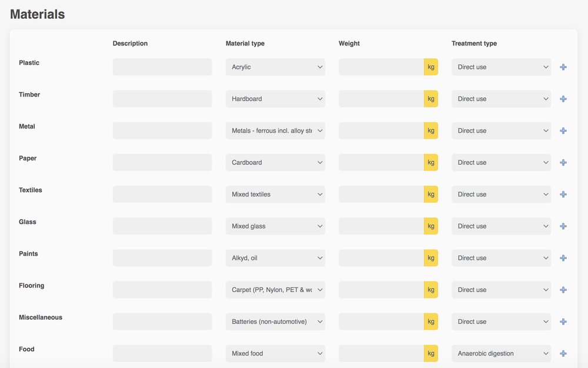
Task: Add another Plastic row with plus icon
Action: [563, 67]
